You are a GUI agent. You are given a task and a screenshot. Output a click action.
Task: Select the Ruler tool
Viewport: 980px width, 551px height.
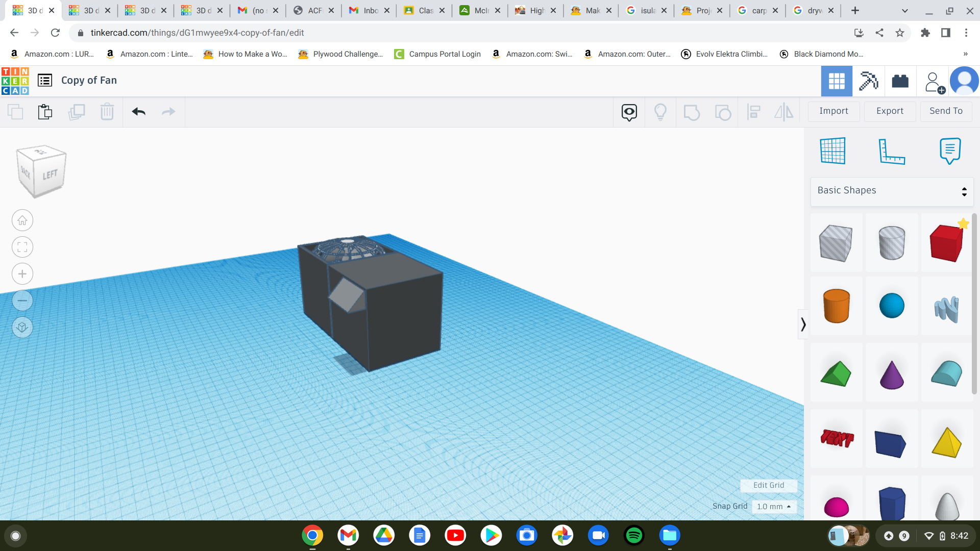coord(892,151)
